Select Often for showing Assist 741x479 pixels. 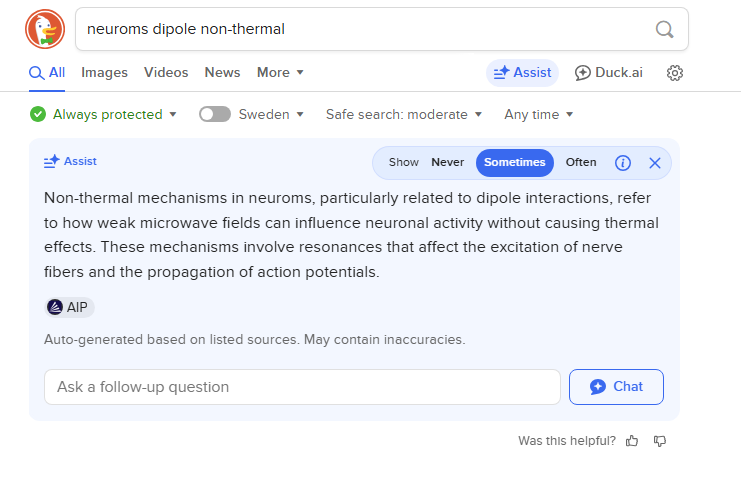(581, 163)
